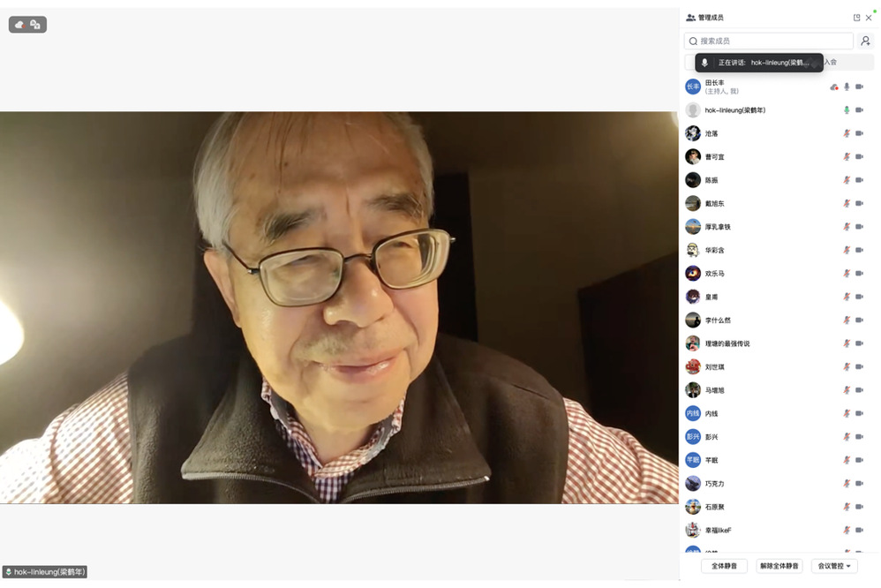Select member 李什么然 in list
The height and width of the screenshot is (588, 881).
tap(718, 320)
